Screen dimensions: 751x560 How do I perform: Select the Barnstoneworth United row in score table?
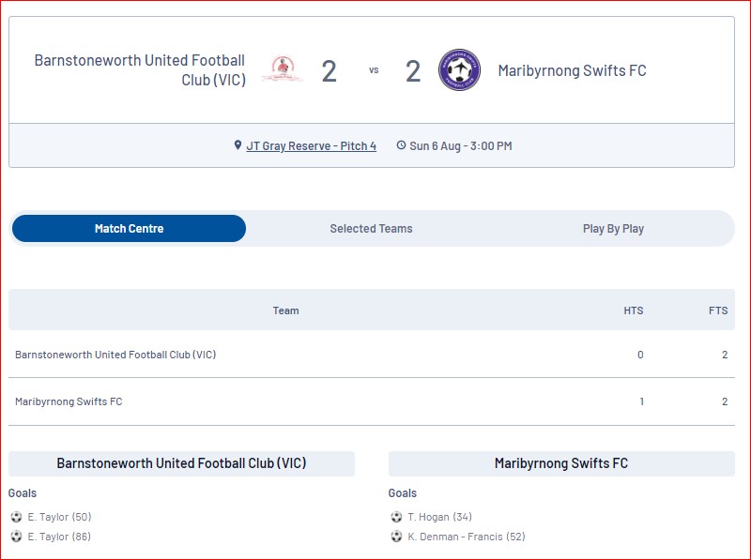coord(372,355)
